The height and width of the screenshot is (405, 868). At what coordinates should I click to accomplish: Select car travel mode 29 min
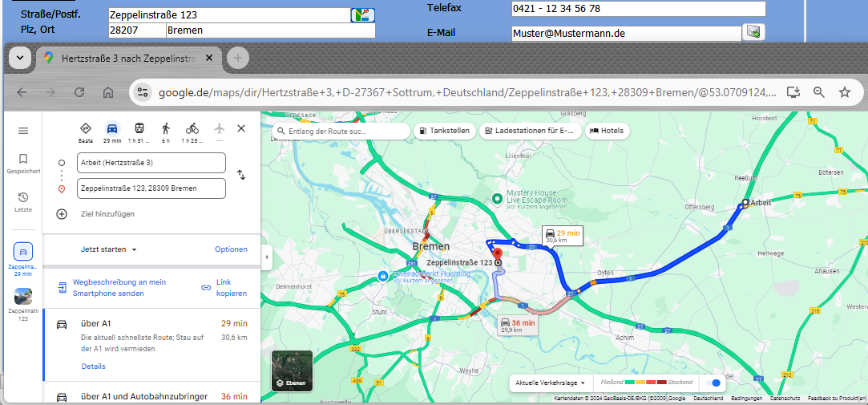pyautogui.click(x=112, y=133)
